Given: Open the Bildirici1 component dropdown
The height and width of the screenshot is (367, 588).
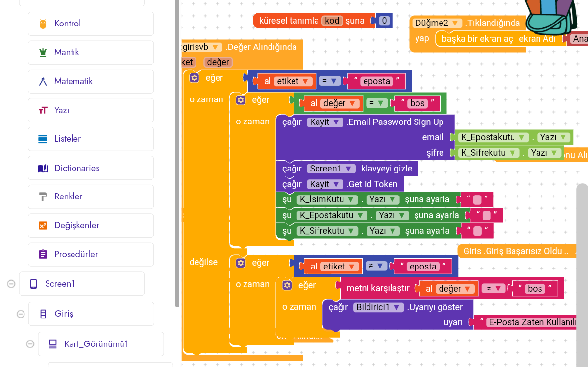Looking at the screenshot, I should tap(397, 307).
